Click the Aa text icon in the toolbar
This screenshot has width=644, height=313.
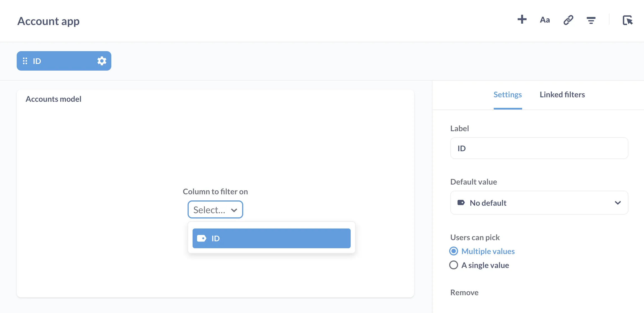[544, 20]
